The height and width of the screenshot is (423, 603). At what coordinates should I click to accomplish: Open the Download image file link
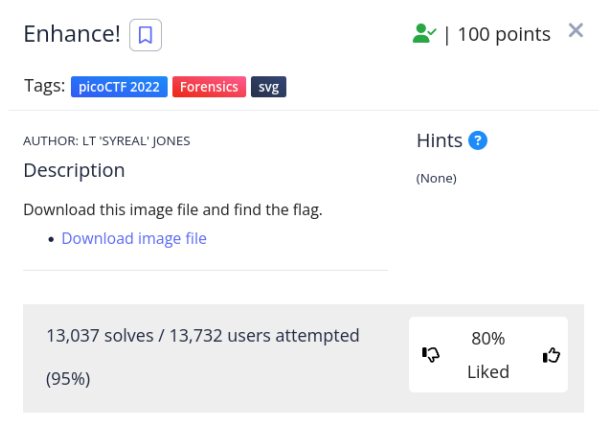134,238
